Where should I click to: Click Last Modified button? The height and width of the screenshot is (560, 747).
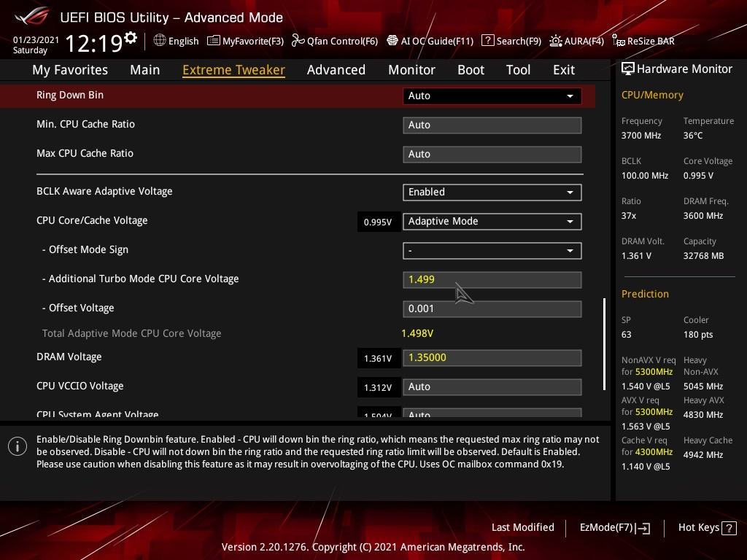(522, 528)
